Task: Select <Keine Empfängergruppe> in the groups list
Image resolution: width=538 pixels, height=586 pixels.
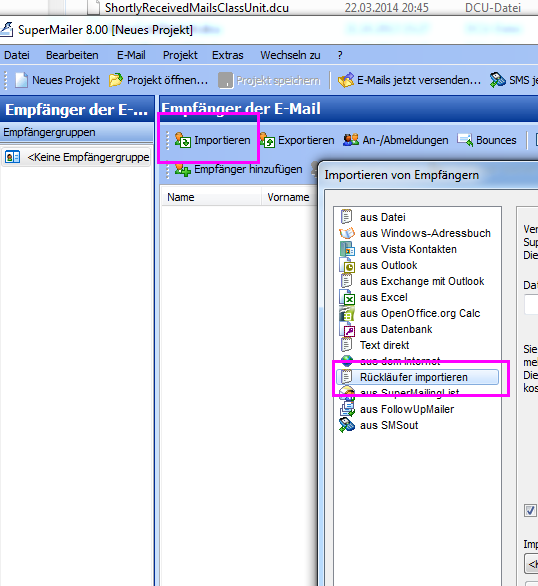Action: pos(76,157)
